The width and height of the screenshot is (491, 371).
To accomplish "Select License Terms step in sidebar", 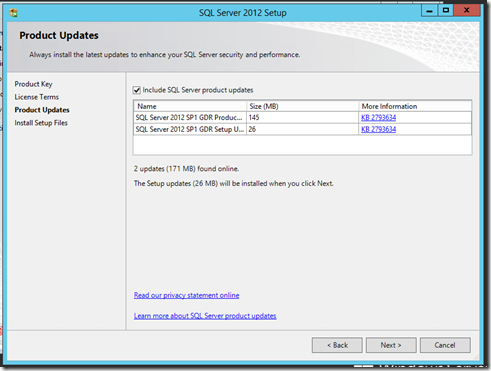I will coord(37,97).
